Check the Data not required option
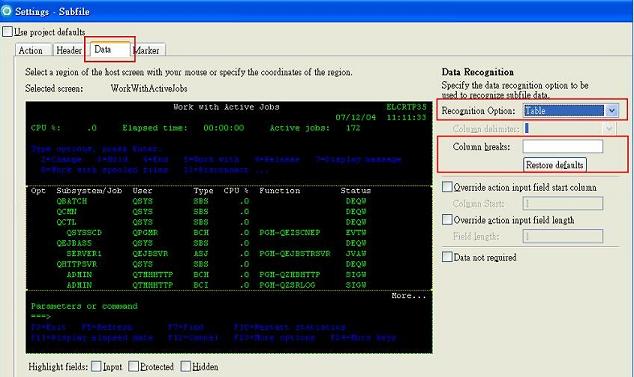Viewport: 634px width, 377px height. click(447, 257)
